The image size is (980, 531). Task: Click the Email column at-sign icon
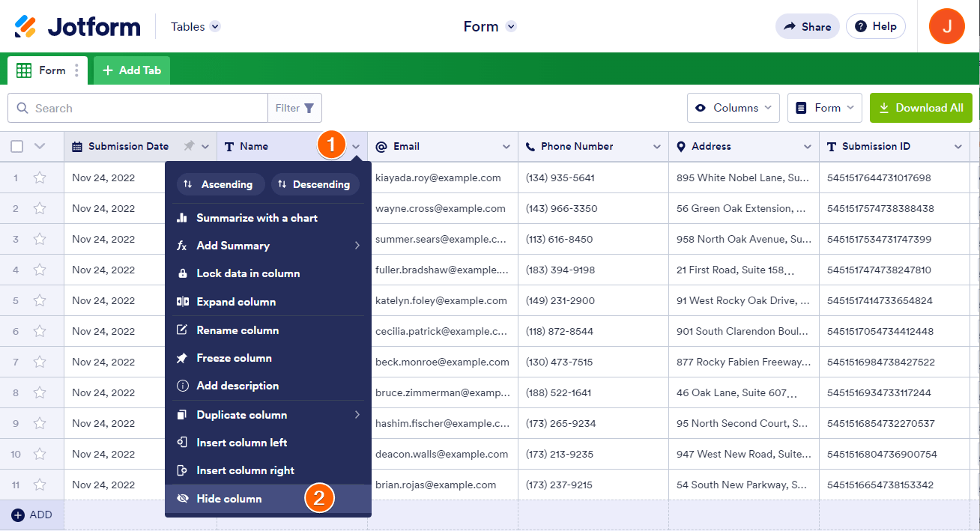pos(381,146)
